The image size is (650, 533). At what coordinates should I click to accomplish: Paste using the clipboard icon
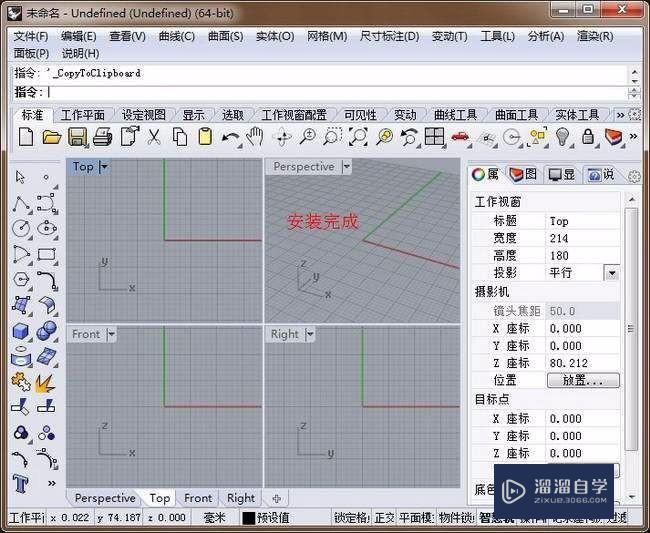(205, 137)
